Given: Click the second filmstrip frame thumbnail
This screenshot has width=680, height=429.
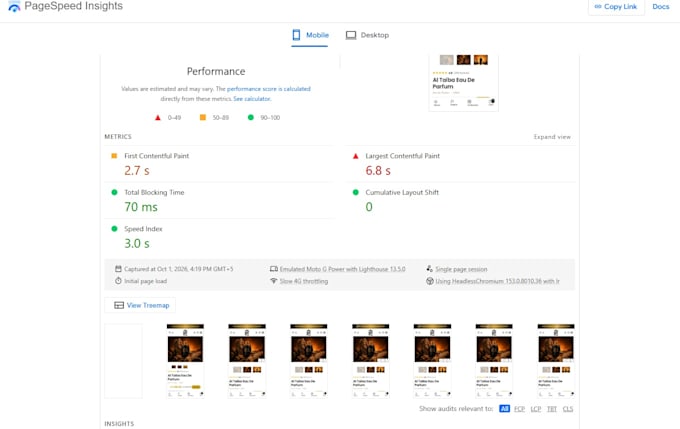Looking at the screenshot, I should tap(185, 361).
